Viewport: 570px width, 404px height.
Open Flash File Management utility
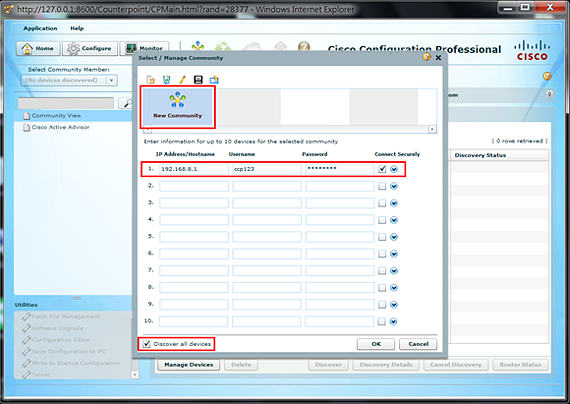(61, 316)
